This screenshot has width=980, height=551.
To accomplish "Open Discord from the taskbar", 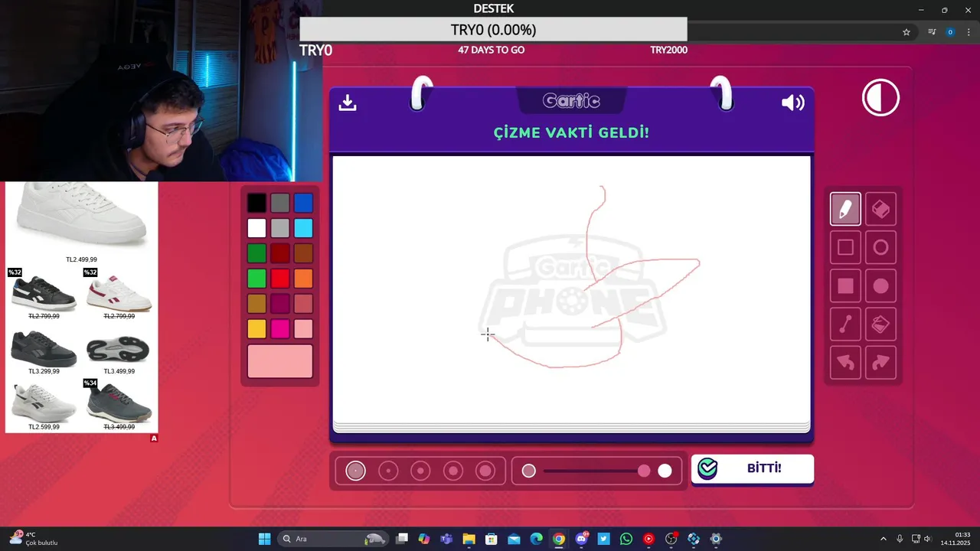I will click(582, 539).
